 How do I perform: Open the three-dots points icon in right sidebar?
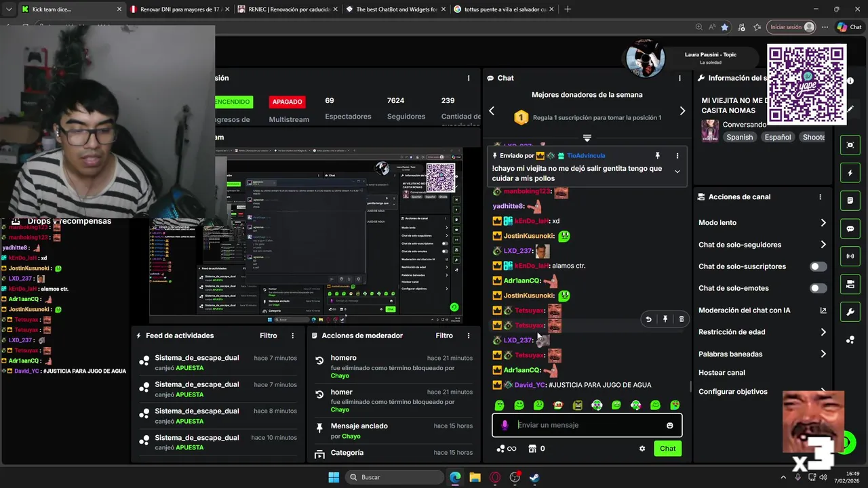(850, 340)
